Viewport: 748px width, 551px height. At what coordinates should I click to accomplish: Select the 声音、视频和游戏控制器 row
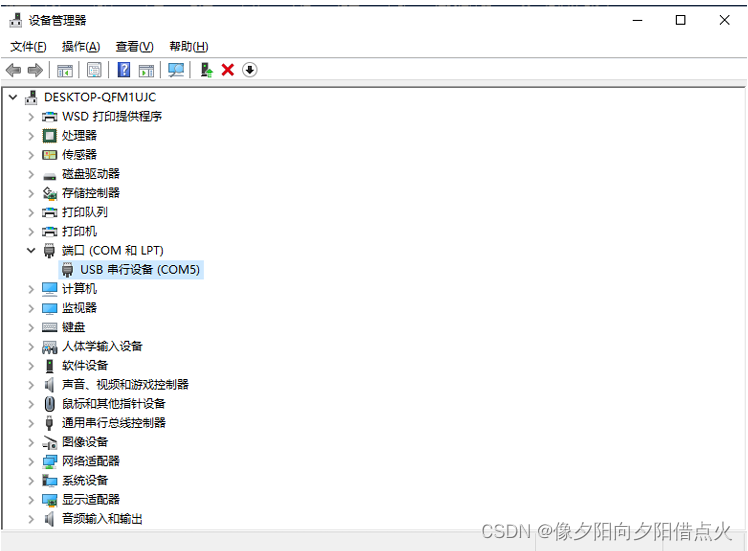(x=125, y=385)
